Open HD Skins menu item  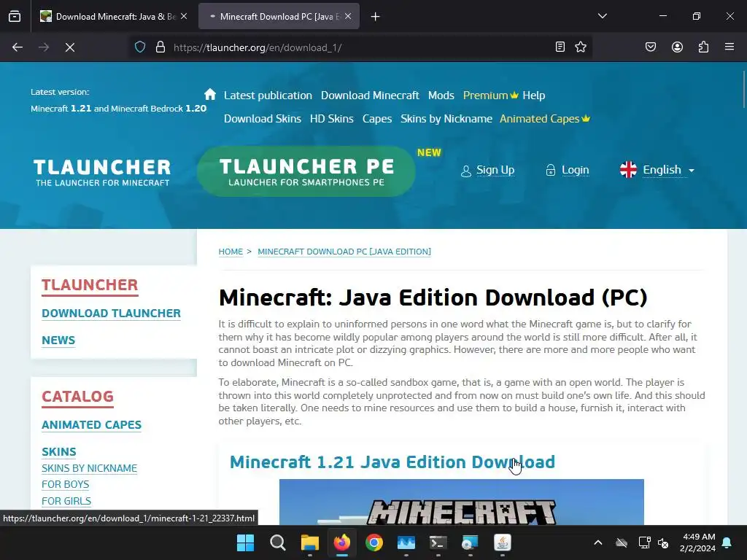point(332,119)
